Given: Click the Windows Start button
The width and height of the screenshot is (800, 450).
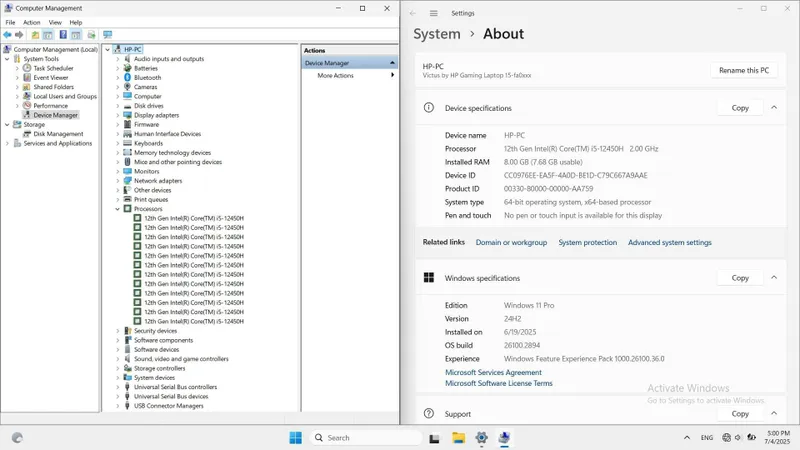Looking at the screenshot, I should tap(295, 437).
